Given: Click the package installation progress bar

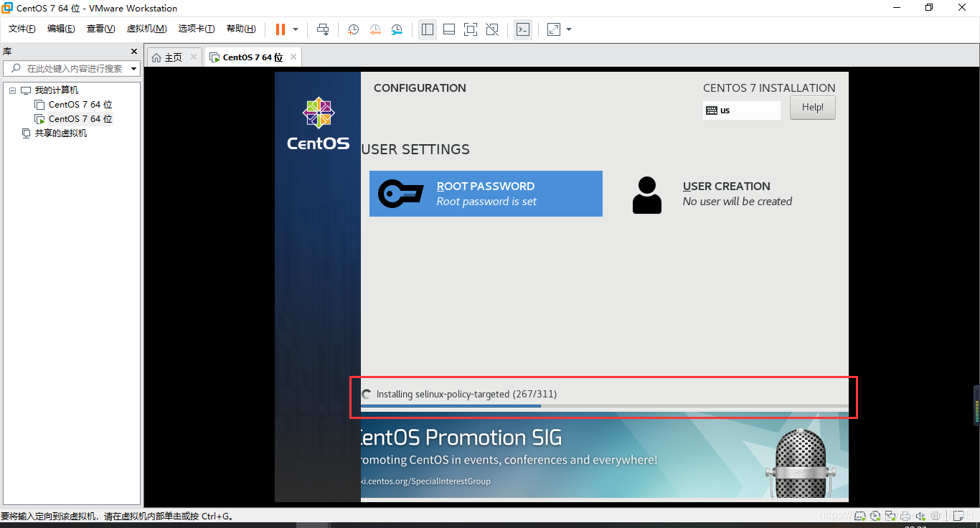Looking at the screenshot, I should 604,406.
